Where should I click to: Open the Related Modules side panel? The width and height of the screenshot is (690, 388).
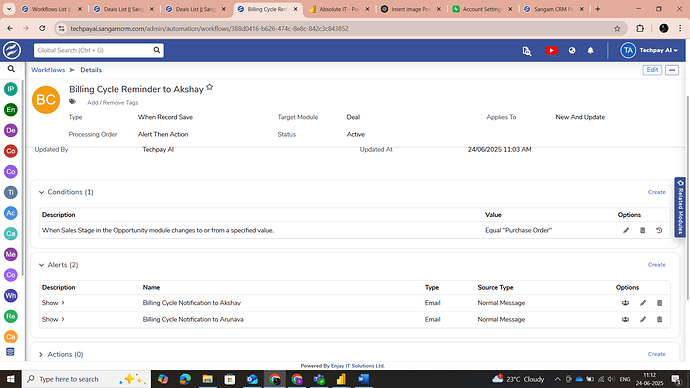(x=680, y=207)
